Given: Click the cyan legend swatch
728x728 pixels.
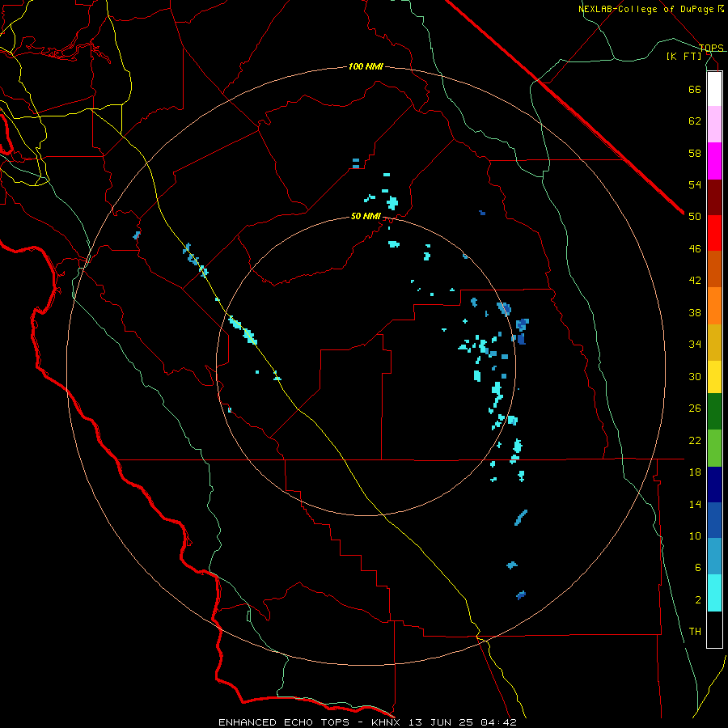Looking at the screenshot, I should 714,593.
